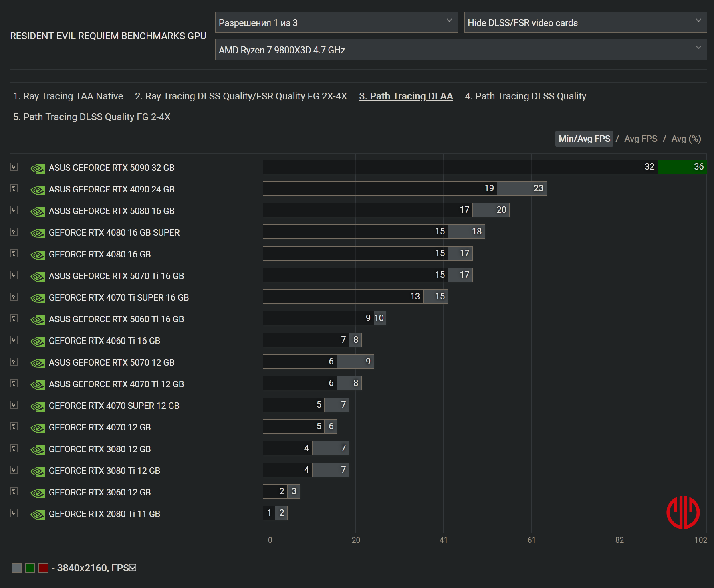Toggle the checkmark box after 3840x2160, FPS
The image size is (714, 588).
(x=133, y=568)
